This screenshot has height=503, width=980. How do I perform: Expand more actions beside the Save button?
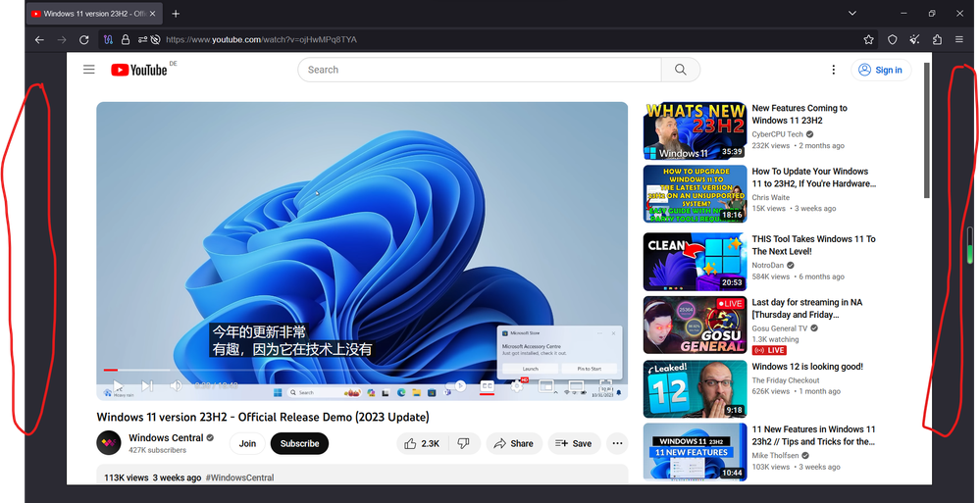point(617,443)
